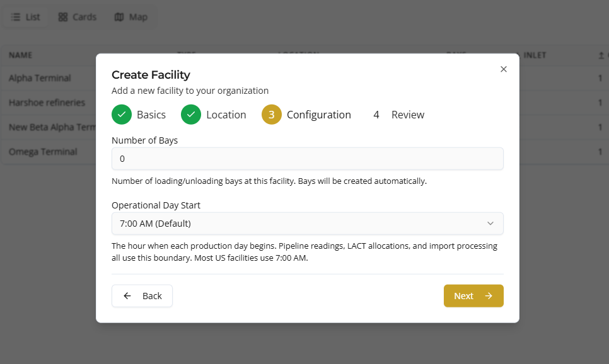The image size is (609, 364).
Task: Switch to the Map view tab
Action: coord(131,17)
